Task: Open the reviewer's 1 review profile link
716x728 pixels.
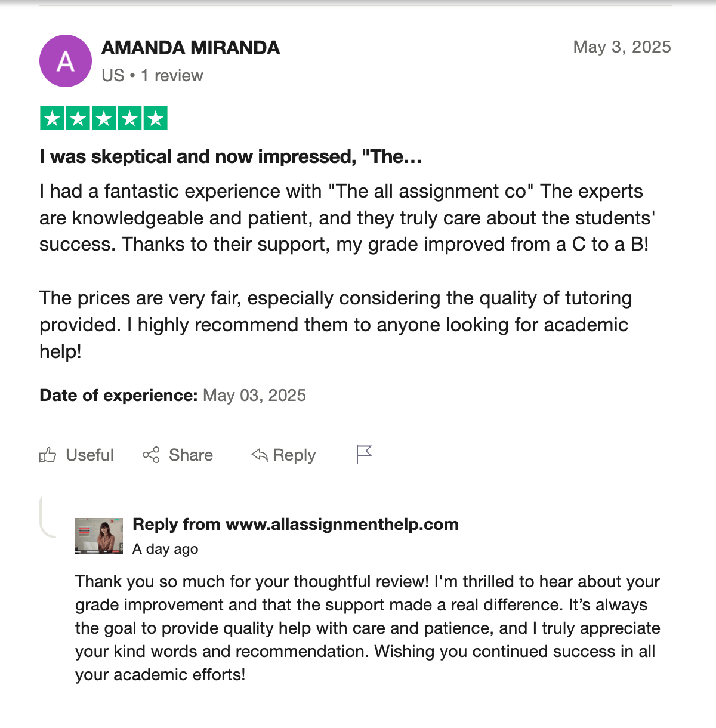Action: pos(172,75)
